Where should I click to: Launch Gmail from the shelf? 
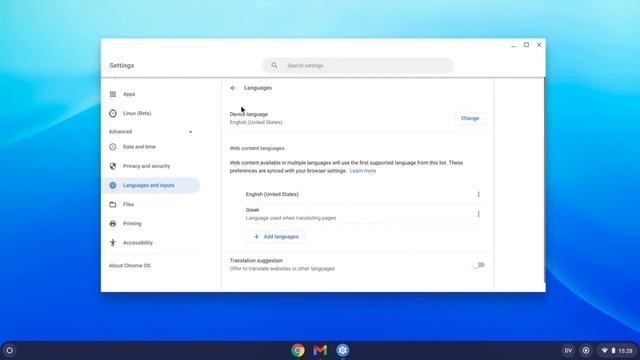320,350
